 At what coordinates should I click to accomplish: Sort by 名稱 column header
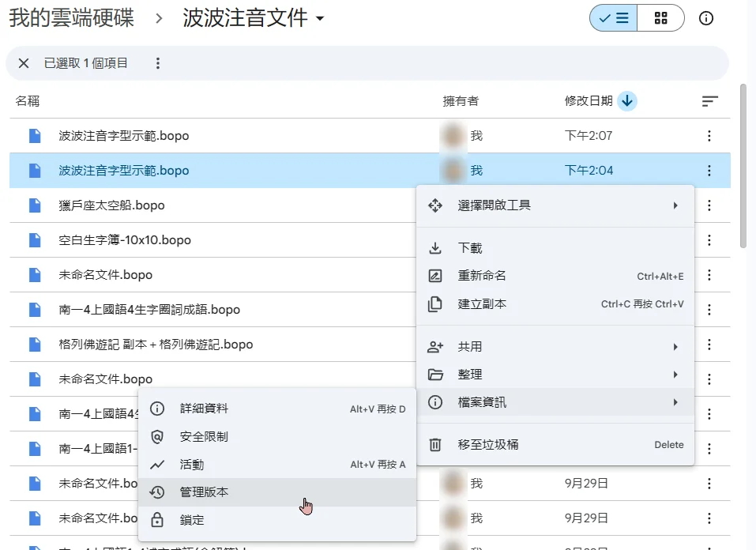[x=28, y=101]
